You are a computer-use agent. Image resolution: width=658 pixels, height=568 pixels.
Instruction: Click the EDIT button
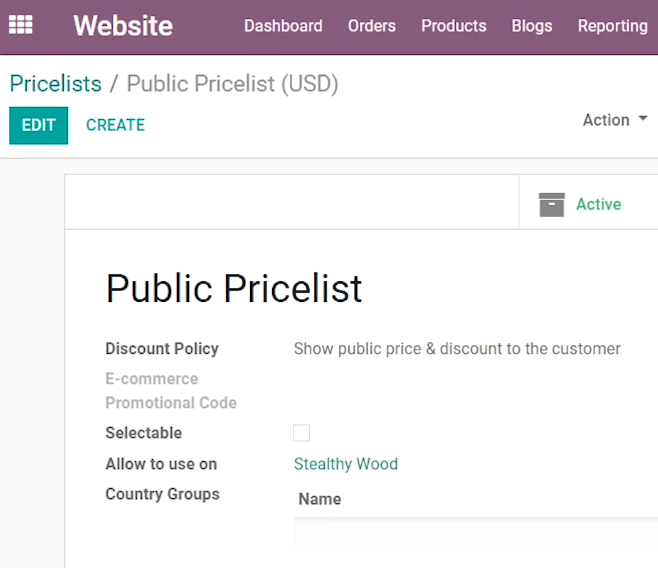[39, 125]
